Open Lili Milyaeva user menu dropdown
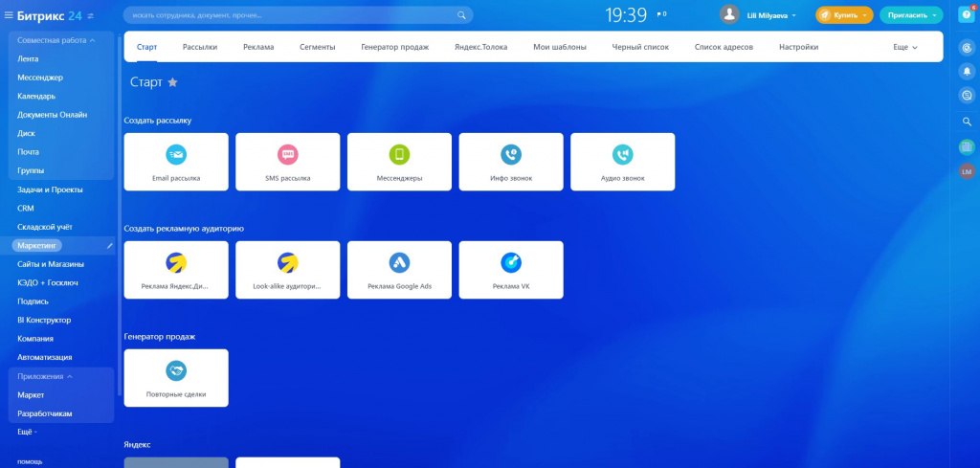The height and width of the screenshot is (468, 980). 772,15
